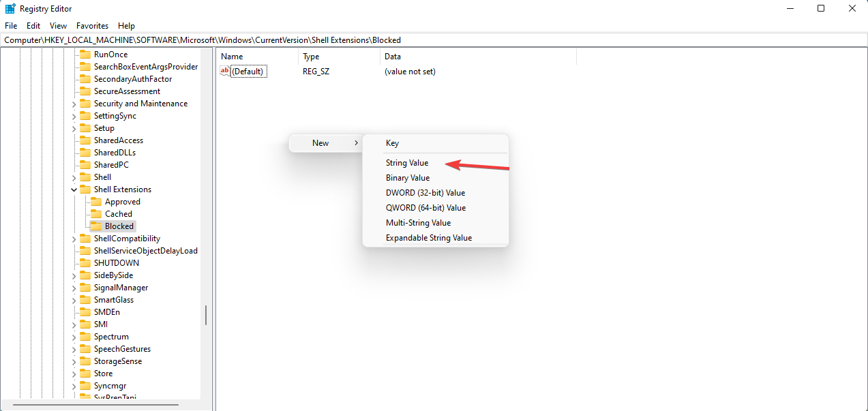Image resolution: width=868 pixels, height=411 pixels.
Task: Click the string value icon beside (Default)
Action: point(225,71)
